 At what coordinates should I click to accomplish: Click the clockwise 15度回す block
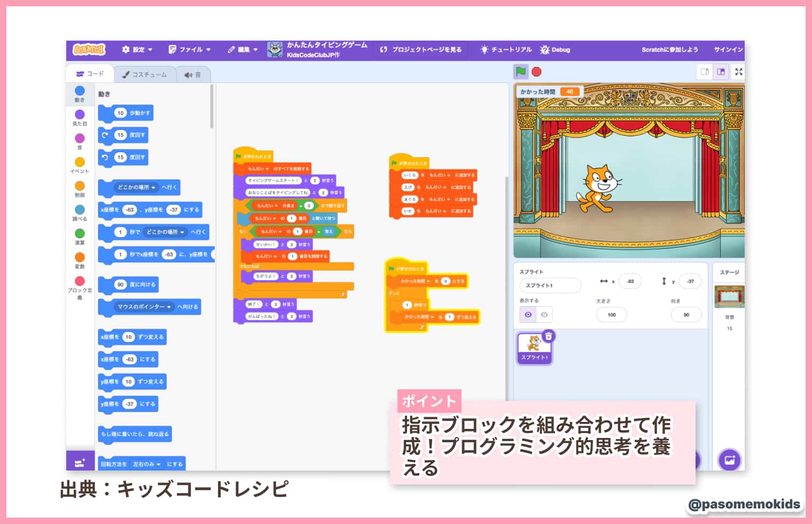point(123,135)
